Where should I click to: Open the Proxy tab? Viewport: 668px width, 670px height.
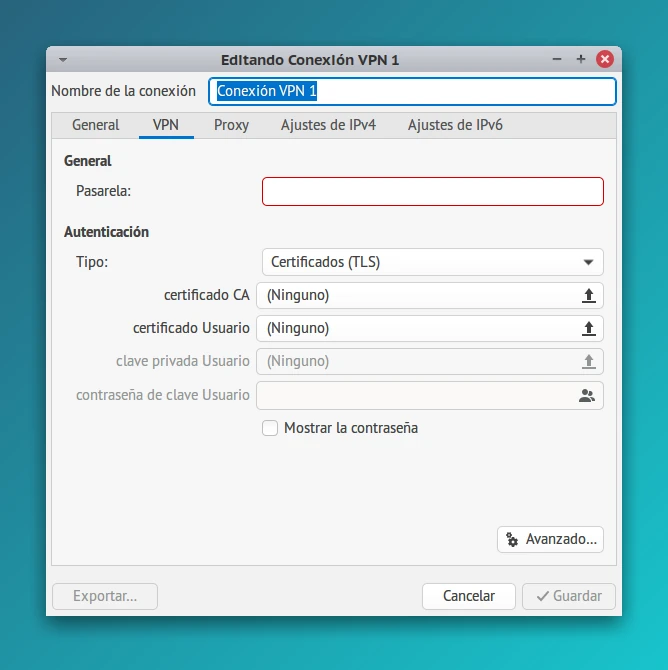coord(231,125)
